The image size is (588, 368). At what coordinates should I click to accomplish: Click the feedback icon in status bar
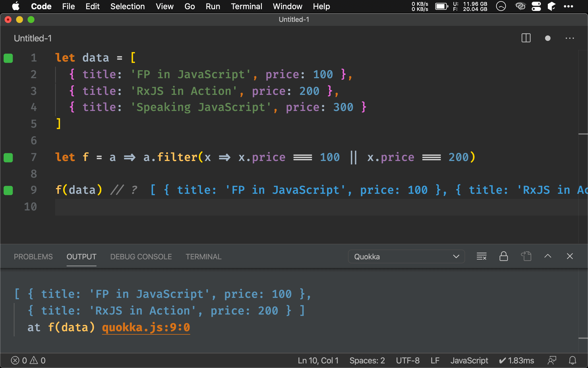pyautogui.click(x=552, y=361)
